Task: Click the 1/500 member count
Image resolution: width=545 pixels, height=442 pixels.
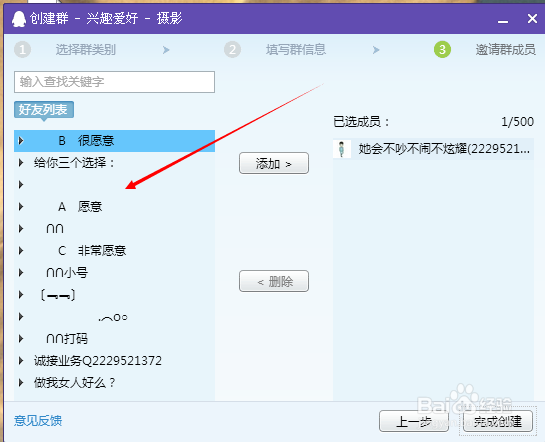Action: pyautogui.click(x=517, y=122)
